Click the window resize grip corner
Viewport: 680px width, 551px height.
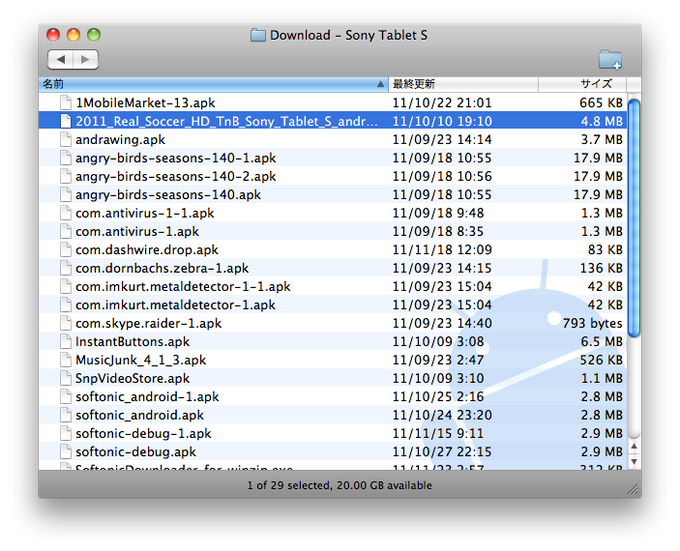634,489
